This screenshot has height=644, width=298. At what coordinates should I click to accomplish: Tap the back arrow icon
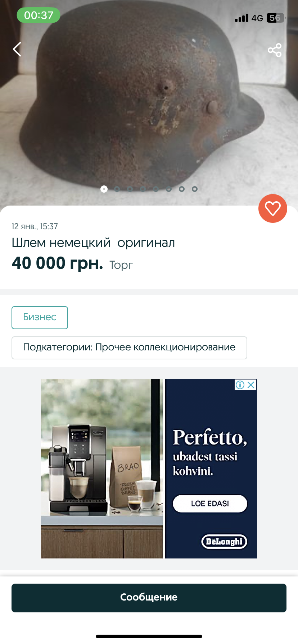pos(17,50)
